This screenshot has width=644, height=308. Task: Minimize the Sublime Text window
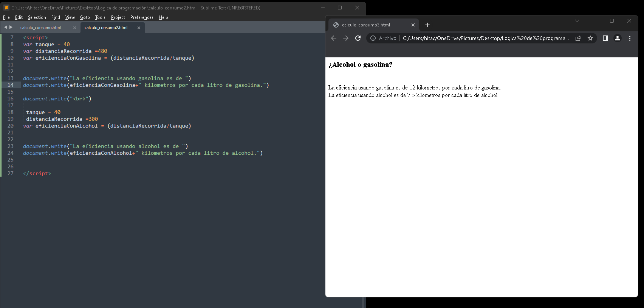tap(323, 8)
